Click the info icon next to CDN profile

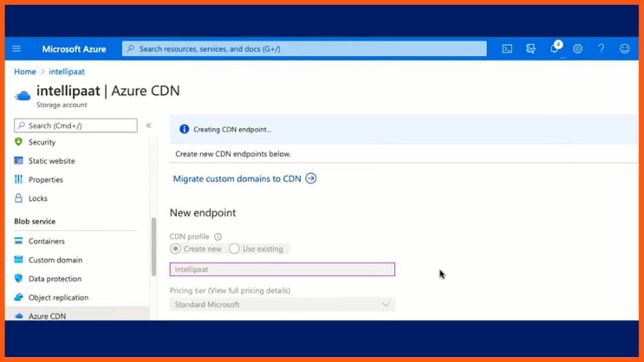pyautogui.click(x=217, y=237)
